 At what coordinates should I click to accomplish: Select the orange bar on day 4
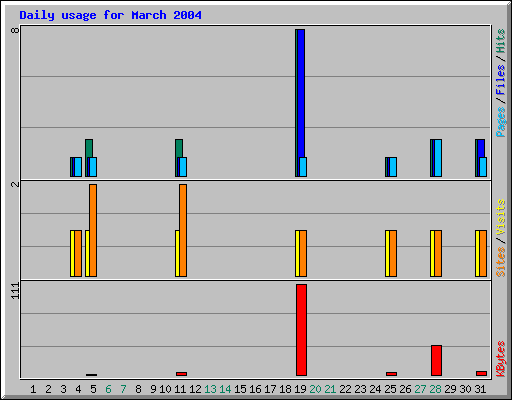[x=78, y=253]
